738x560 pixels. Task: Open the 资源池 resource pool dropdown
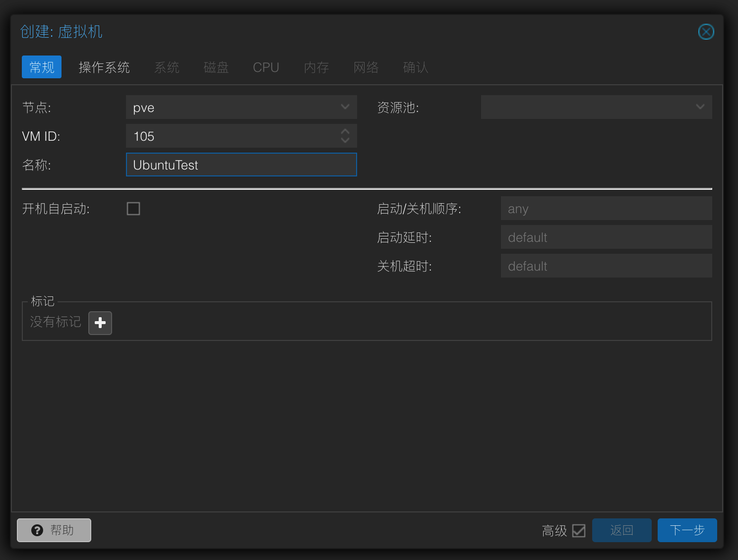(700, 107)
